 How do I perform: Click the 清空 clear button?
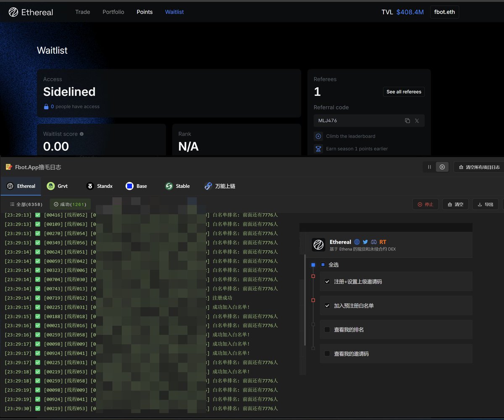(x=456, y=205)
